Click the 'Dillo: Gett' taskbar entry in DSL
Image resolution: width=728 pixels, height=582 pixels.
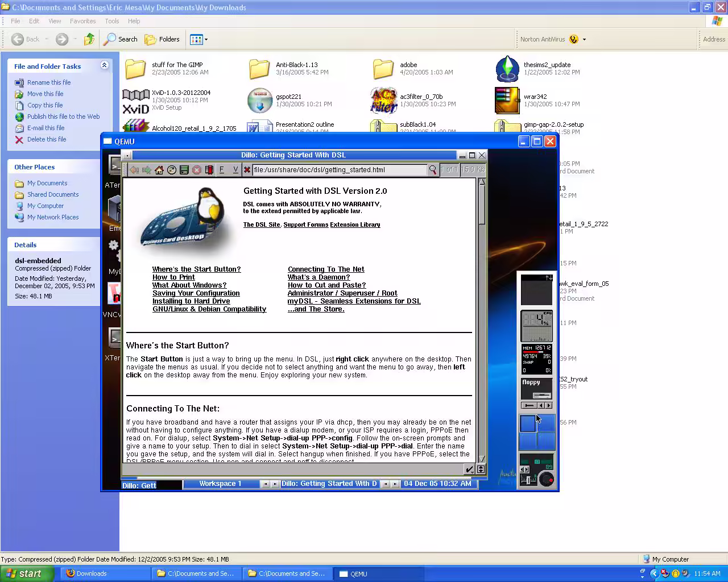(139, 485)
